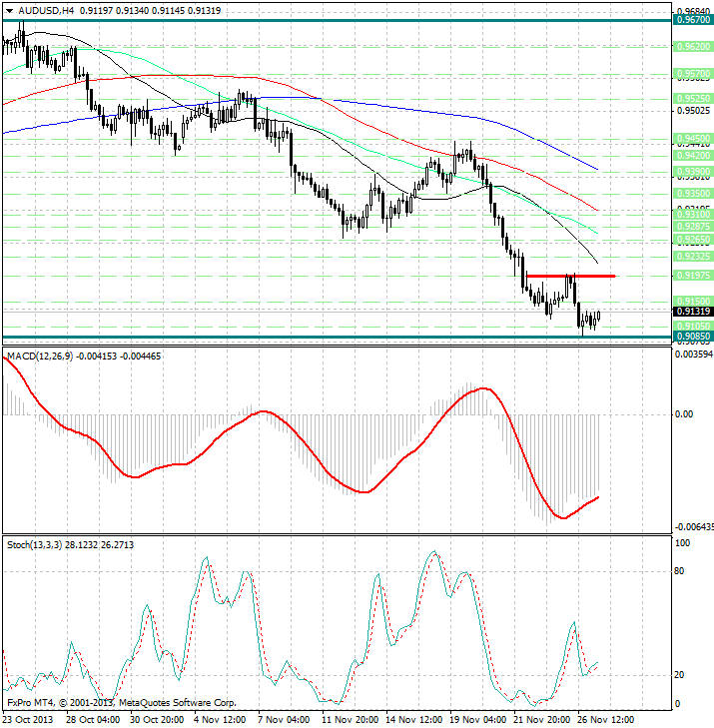Select the 0.91050 price level label
This screenshot has height=728, width=714.
[693, 326]
